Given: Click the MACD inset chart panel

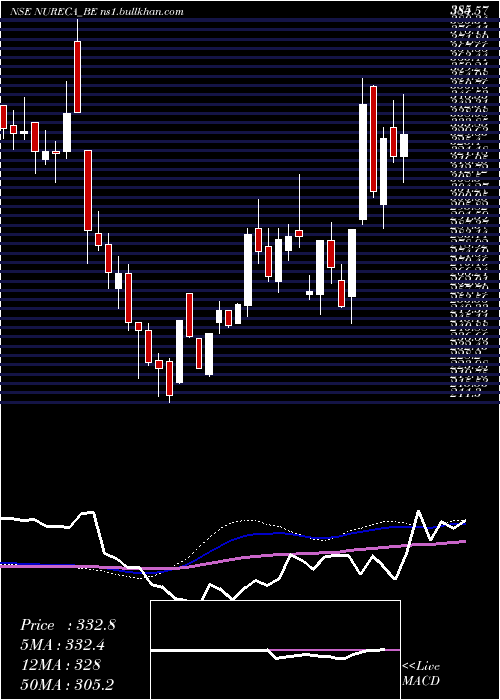Looking at the screenshot, I should coord(275,650).
